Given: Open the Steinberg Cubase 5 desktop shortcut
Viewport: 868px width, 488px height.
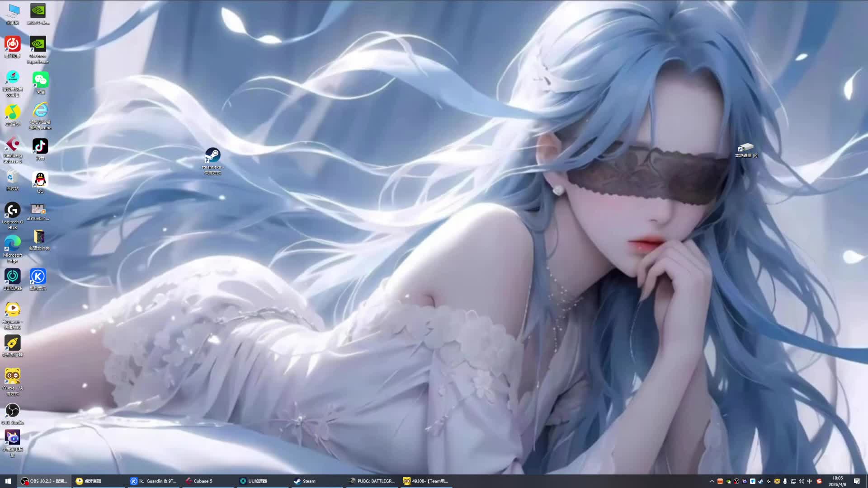Looking at the screenshot, I should (13, 145).
